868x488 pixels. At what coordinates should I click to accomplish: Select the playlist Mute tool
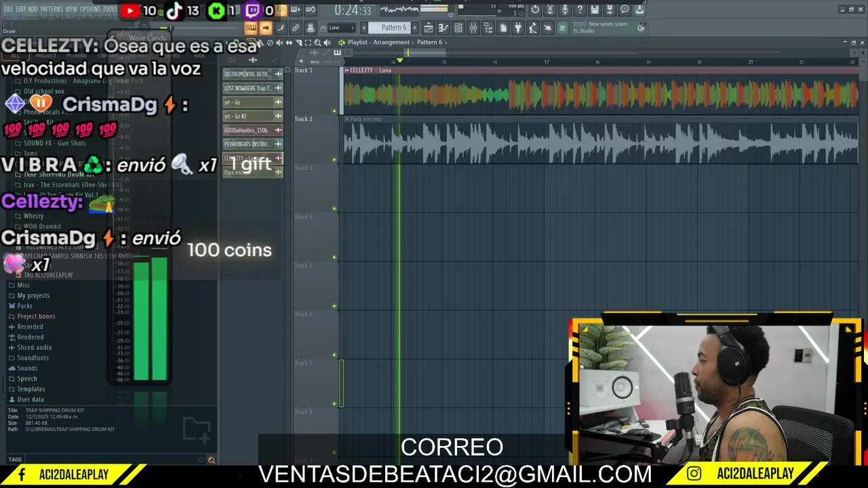pyautogui.click(x=279, y=42)
